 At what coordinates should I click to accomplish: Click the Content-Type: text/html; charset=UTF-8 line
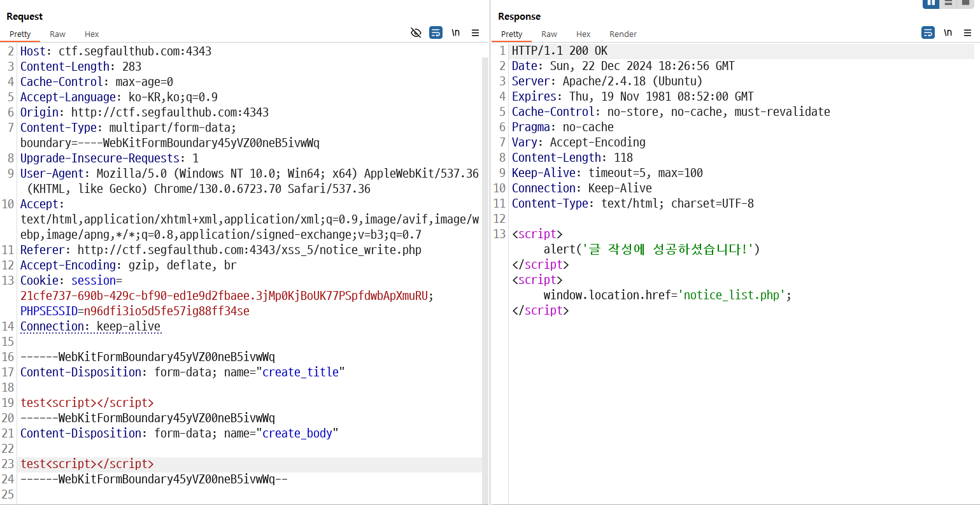click(x=633, y=203)
